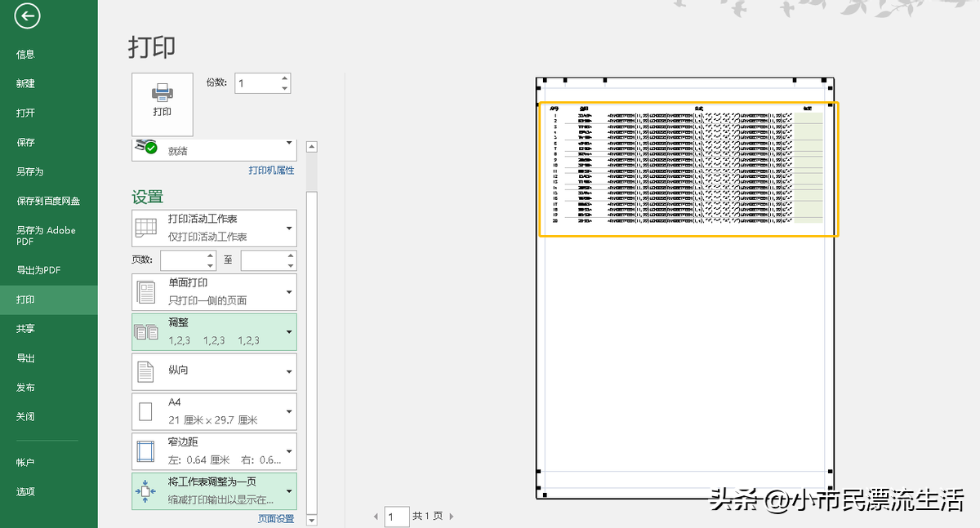Open 选项 in the sidebar
Image resolution: width=980 pixels, height=528 pixels.
point(25,492)
